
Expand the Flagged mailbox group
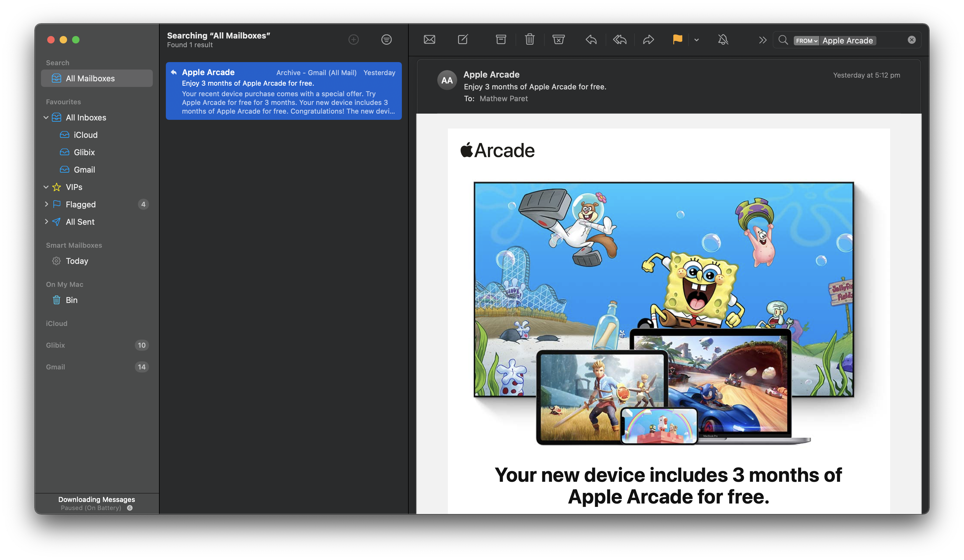pos(46,204)
